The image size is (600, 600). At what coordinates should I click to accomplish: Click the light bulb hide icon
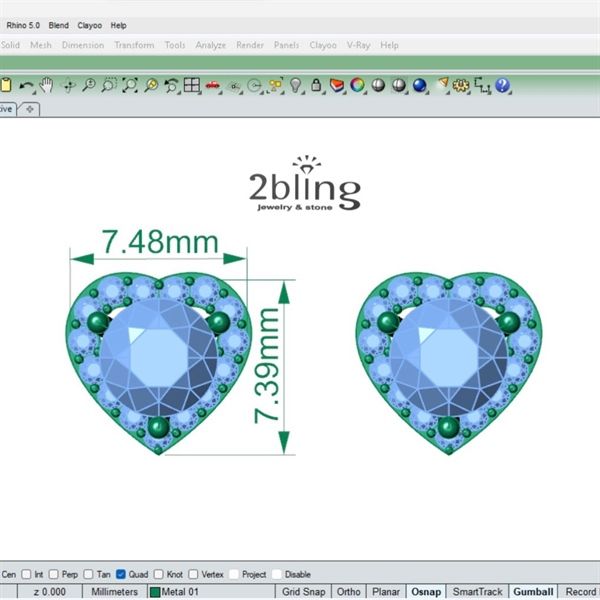pyautogui.click(x=296, y=86)
